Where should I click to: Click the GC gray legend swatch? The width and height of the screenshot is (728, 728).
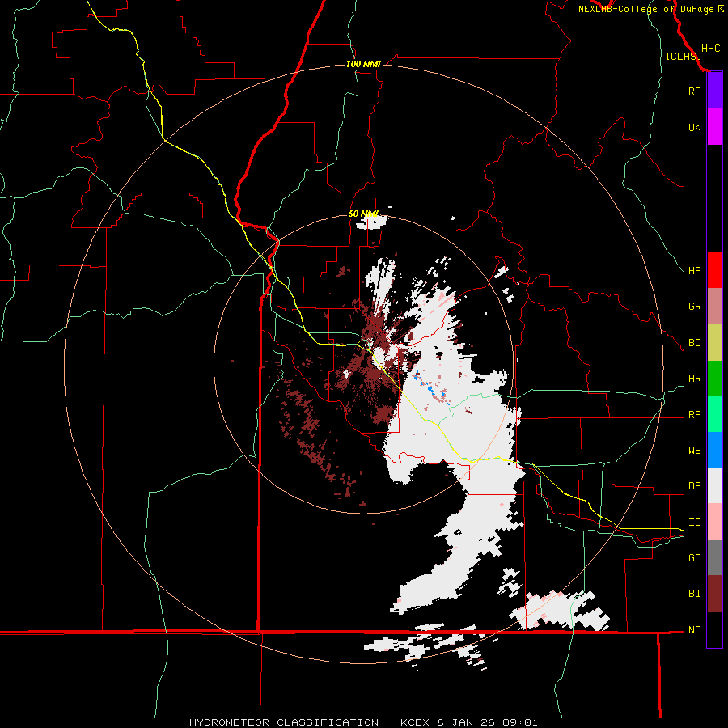click(x=714, y=557)
